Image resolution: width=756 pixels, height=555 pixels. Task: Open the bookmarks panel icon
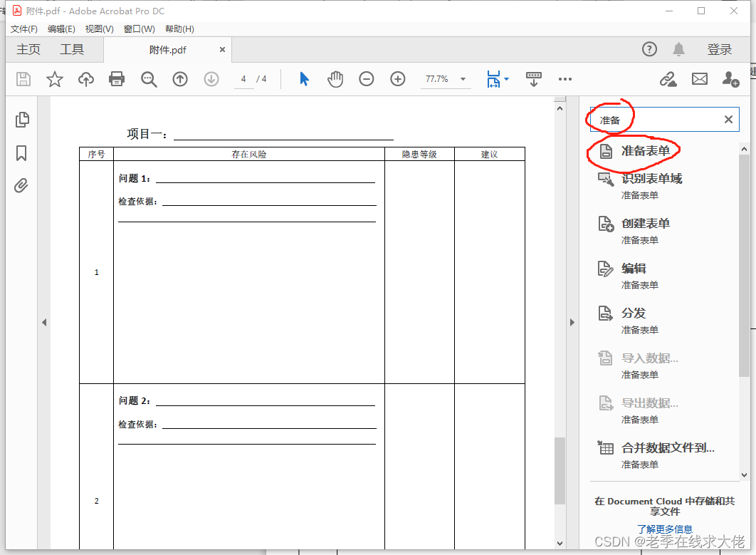click(21, 153)
